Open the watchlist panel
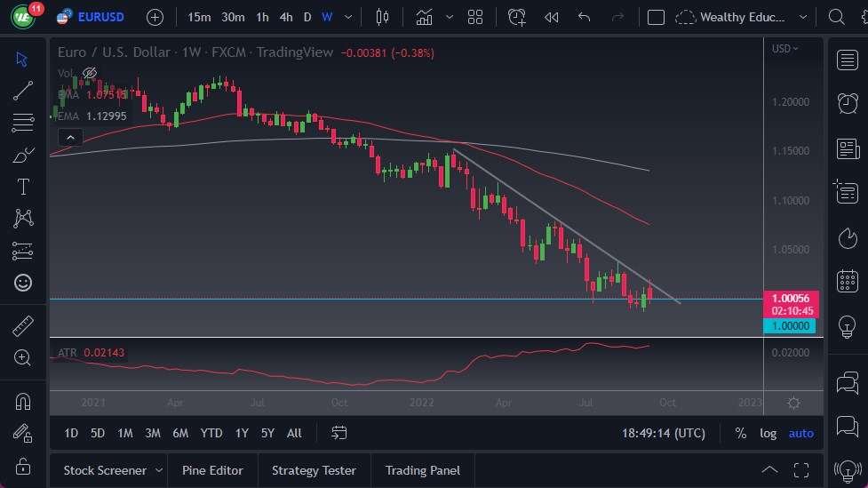868x488 pixels. click(848, 60)
